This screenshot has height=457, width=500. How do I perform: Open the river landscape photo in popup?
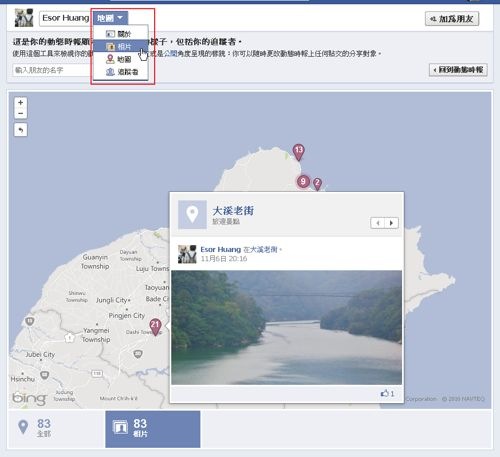click(x=286, y=327)
